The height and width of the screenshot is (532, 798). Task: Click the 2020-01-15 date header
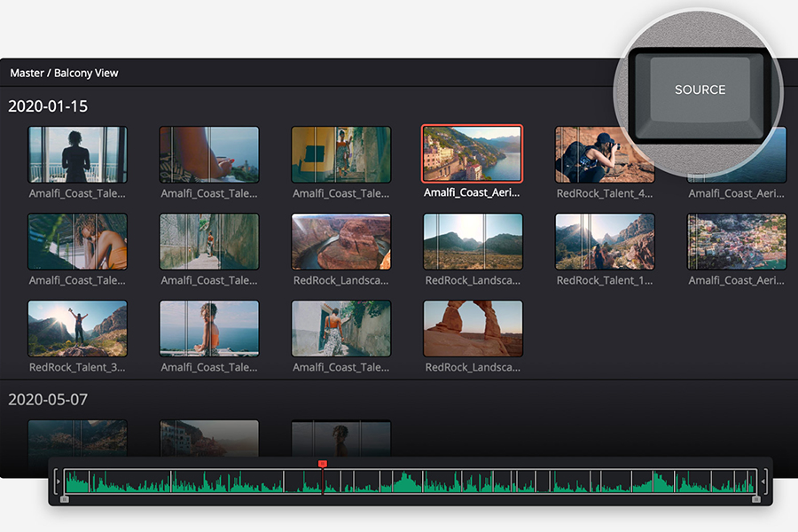click(x=48, y=106)
